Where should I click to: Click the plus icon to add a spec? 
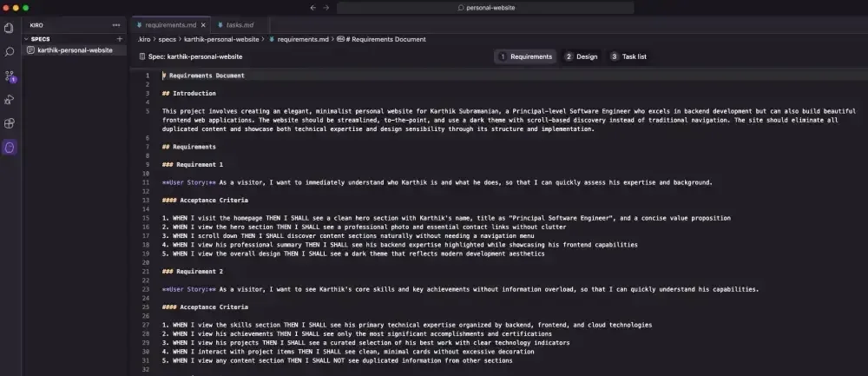120,39
